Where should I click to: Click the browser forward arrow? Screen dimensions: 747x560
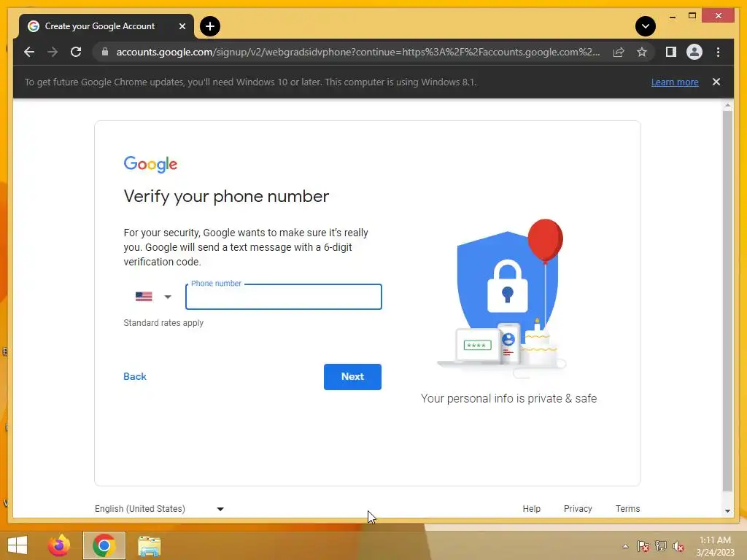point(53,52)
